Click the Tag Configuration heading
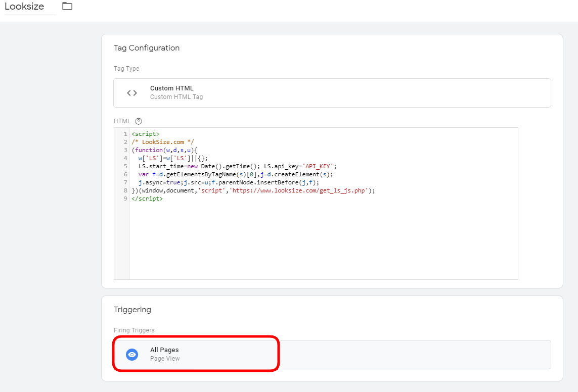The height and width of the screenshot is (392, 578). coord(147,48)
